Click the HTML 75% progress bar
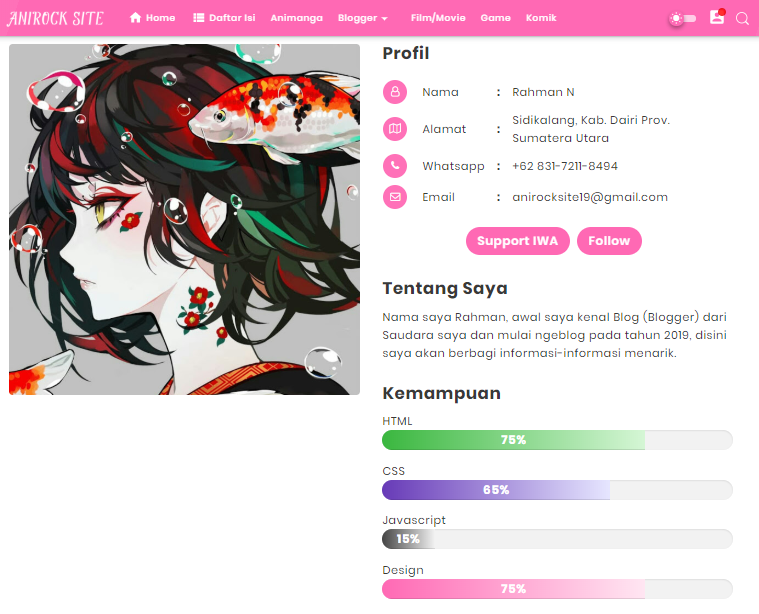Viewport: 759px width, 614px height. pyautogui.click(x=557, y=440)
